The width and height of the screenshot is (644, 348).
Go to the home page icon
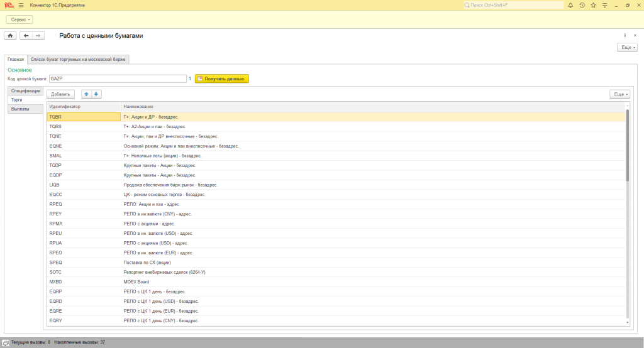coord(10,36)
